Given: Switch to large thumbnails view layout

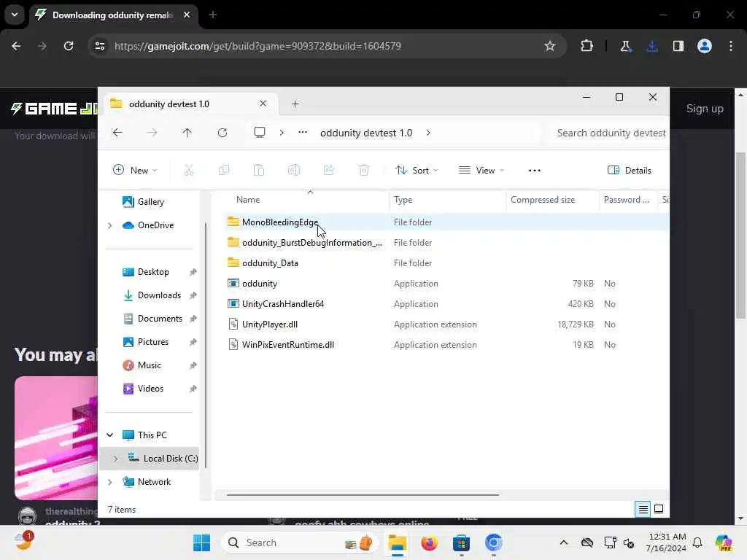Looking at the screenshot, I should tap(659, 510).
